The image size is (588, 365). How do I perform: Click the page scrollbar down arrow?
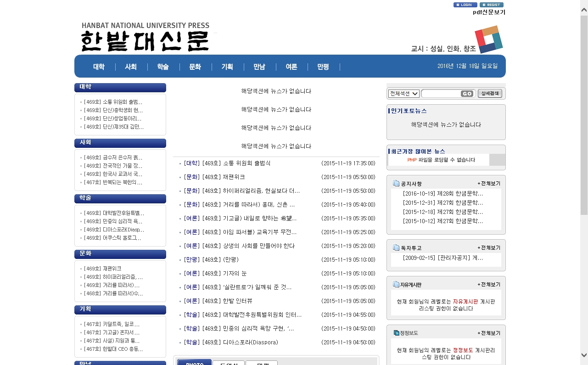(x=584, y=355)
